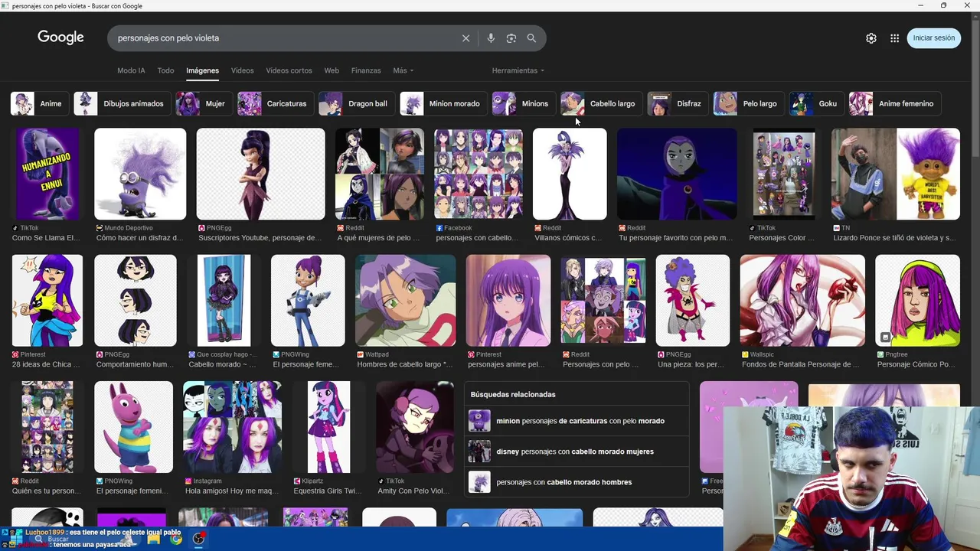This screenshot has height=551, width=980.
Task: Open the Amity Con Pelo Violeta TikTok image
Action: pos(414,427)
